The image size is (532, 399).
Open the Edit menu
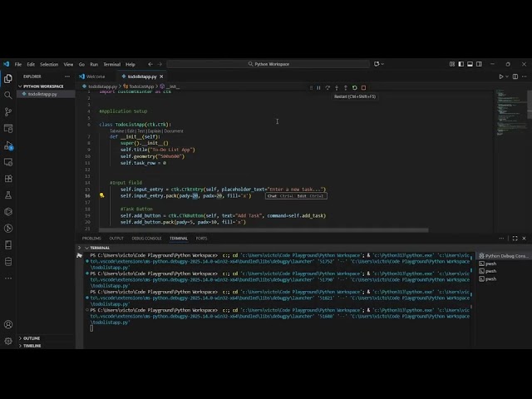pyautogui.click(x=31, y=64)
